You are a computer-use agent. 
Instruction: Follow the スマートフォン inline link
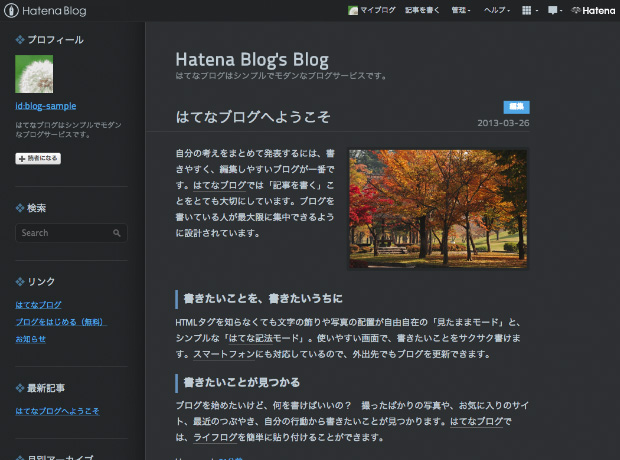[224, 354]
